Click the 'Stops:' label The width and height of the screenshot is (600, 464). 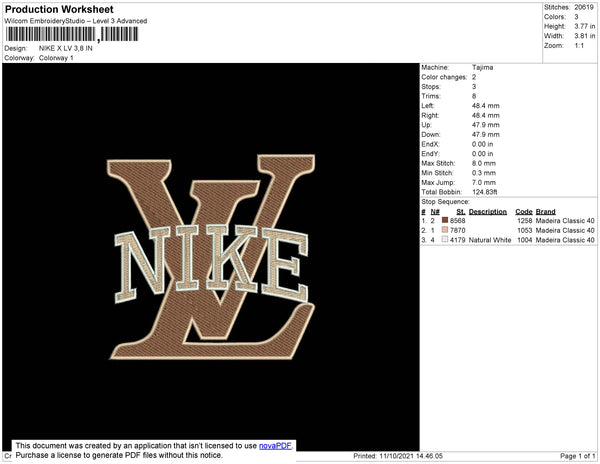431,87
